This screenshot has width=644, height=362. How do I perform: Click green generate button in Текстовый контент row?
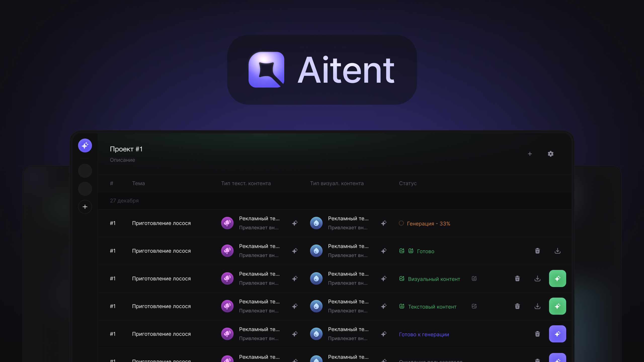[557, 306]
